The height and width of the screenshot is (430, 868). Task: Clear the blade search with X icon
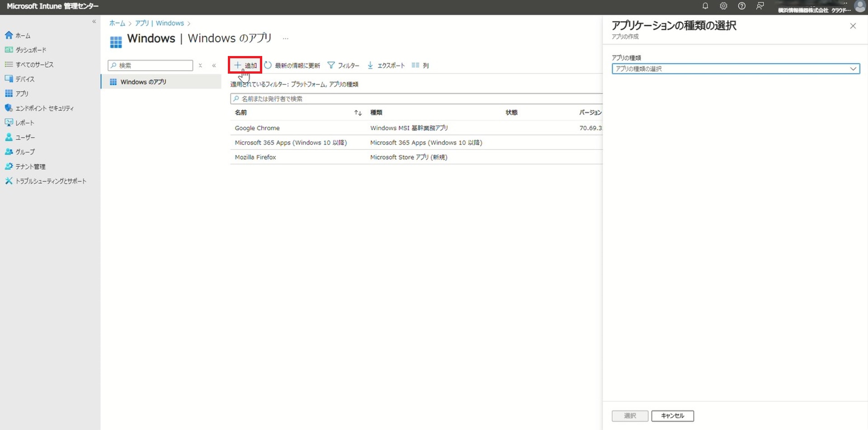(x=200, y=65)
